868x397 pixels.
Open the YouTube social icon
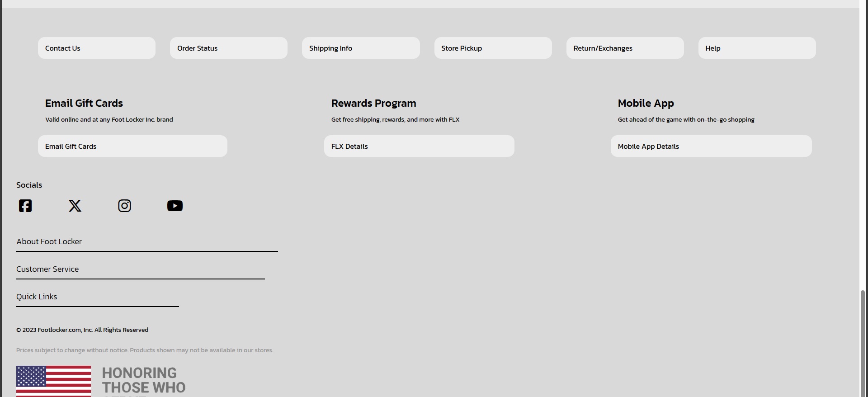click(x=175, y=206)
